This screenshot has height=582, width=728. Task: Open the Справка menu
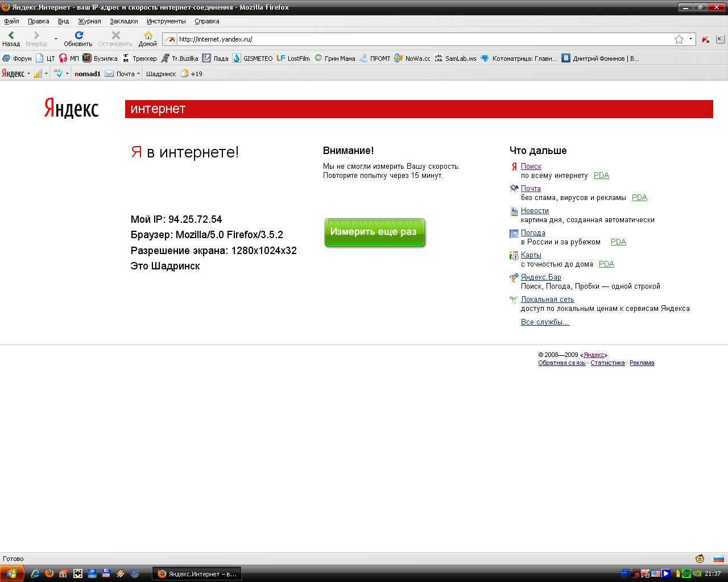206,21
